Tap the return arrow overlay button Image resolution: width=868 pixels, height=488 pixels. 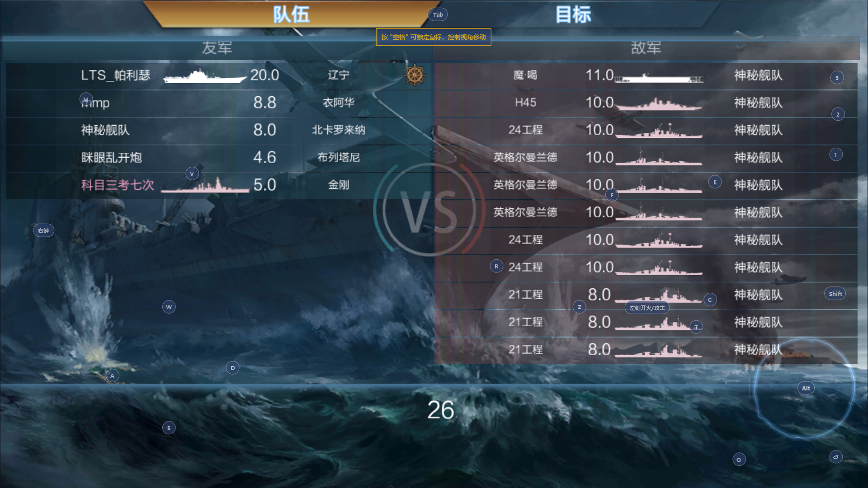[835, 457]
